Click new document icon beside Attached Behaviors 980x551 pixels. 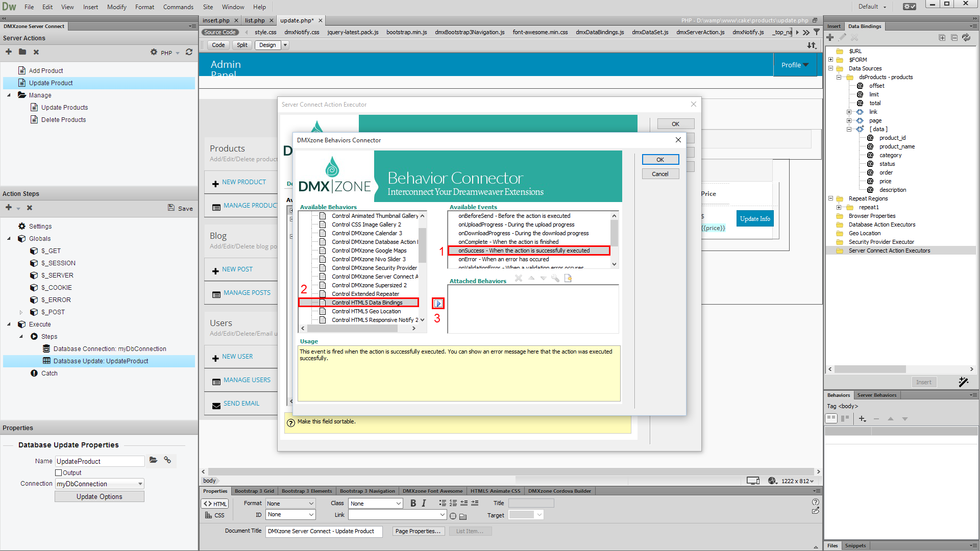tap(568, 278)
